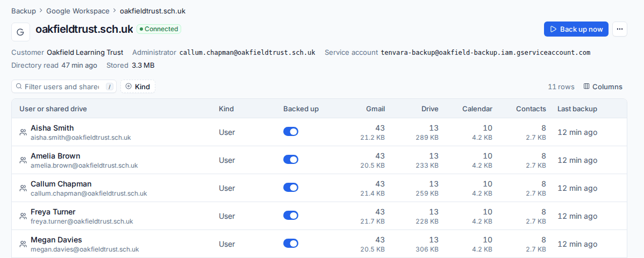Viewport: 644px width, 258px height.
Task: Sort by the Contacts column header
Action: [x=531, y=109]
